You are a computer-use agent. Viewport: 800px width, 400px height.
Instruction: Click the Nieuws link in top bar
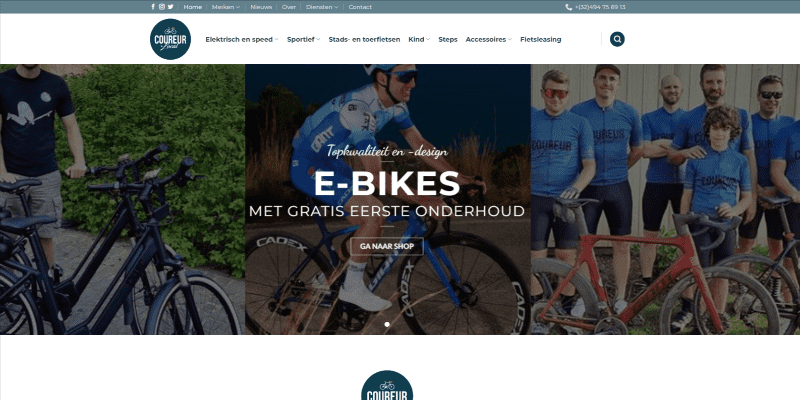(x=261, y=7)
